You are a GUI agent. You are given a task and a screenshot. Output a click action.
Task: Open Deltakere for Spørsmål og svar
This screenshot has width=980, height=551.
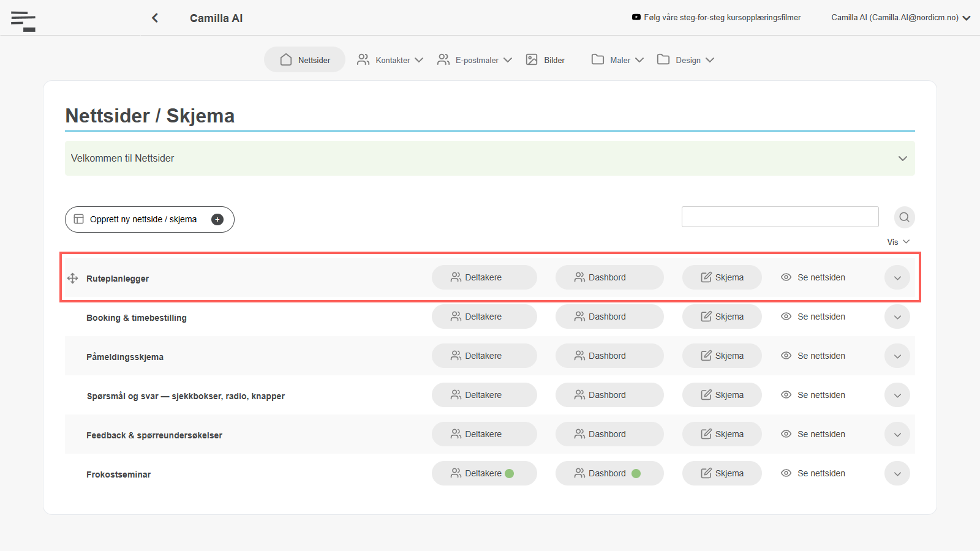484,395
